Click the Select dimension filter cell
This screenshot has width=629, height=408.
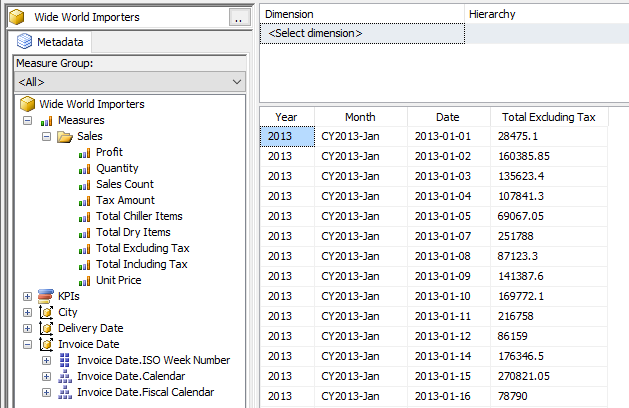[362, 33]
